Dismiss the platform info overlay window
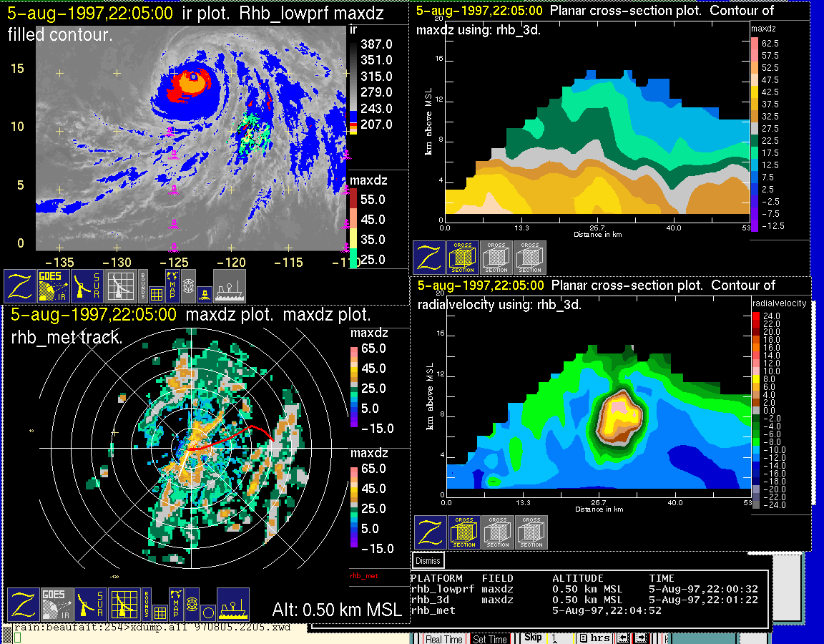 tap(428, 561)
